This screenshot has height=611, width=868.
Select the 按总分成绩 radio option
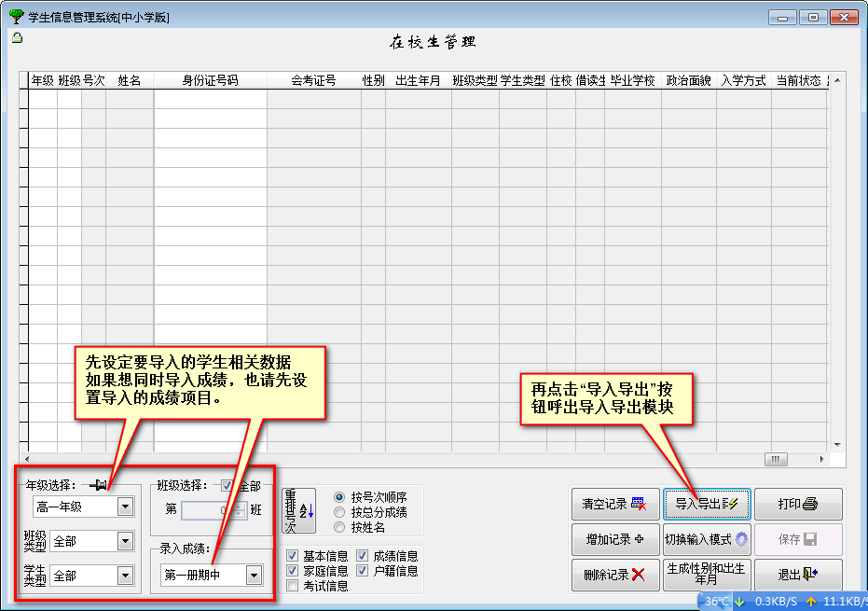click(x=339, y=512)
